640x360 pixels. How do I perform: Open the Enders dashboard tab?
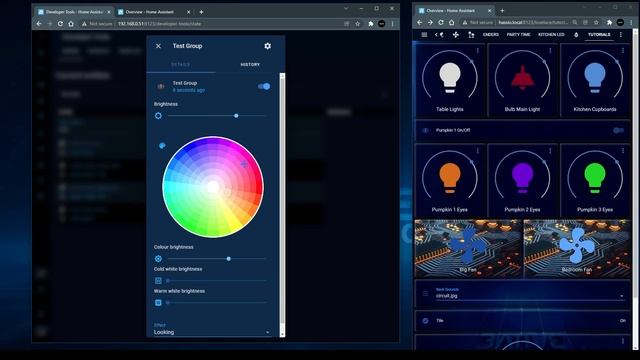(491, 35)
